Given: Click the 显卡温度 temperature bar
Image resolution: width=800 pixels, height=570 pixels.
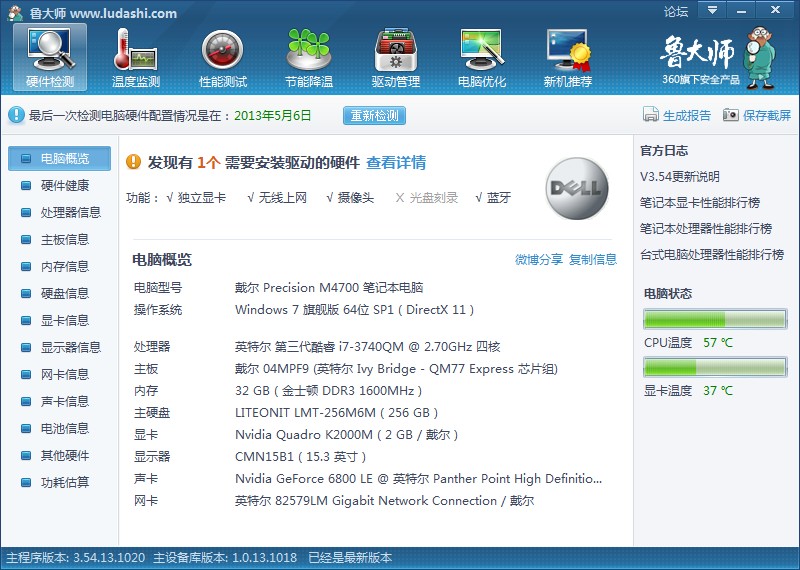Looking at the screenshot, I should tap(715, 367).
